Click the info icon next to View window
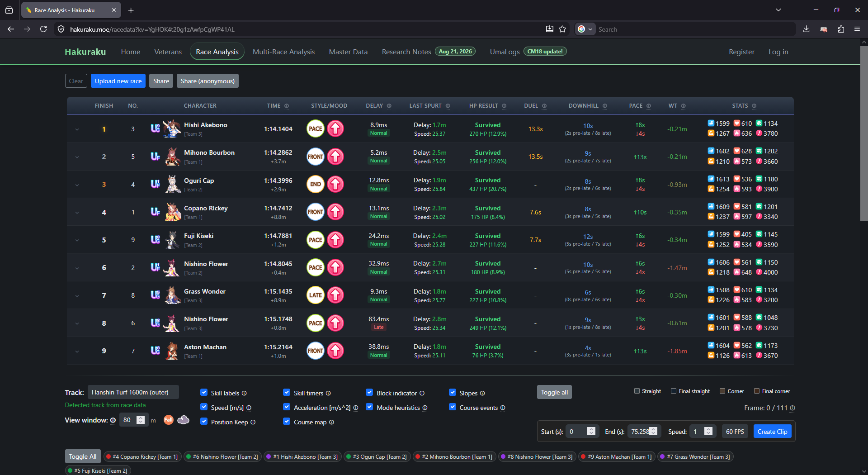 click(113, 420)
